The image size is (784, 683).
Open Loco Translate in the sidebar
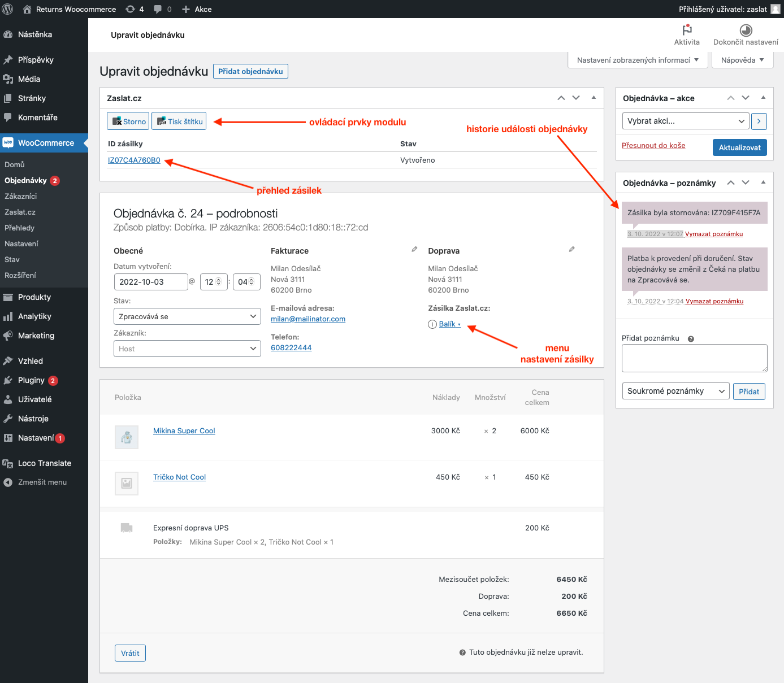point(44,463)
